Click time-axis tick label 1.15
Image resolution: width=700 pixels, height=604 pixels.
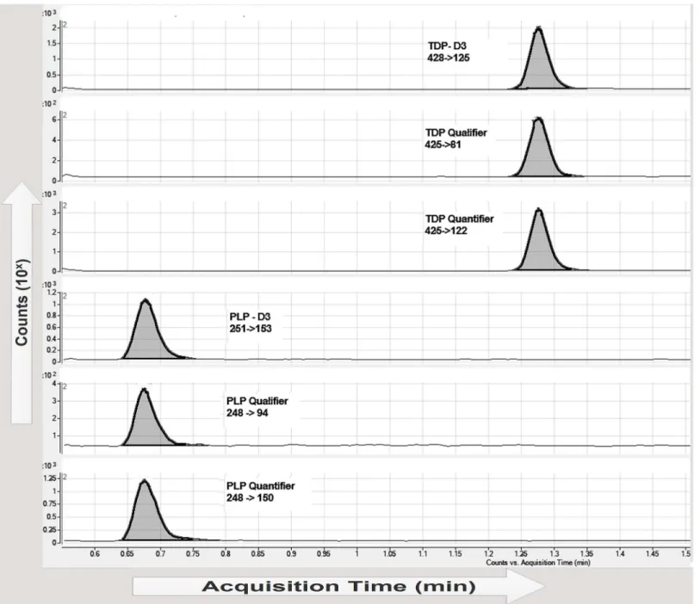point(455,553)
